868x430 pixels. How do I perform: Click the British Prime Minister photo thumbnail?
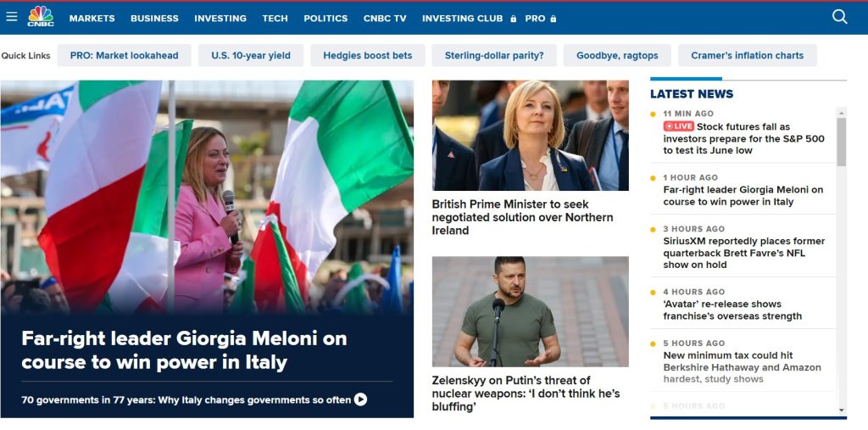pyautogui.click(x=531, y=135)
